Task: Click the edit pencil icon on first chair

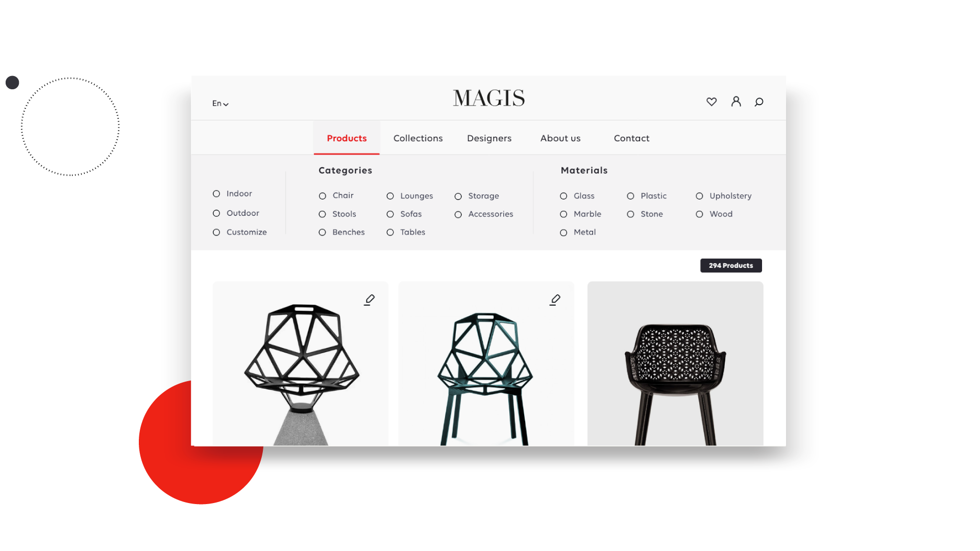Action: pyautogui.click(x=369, y=299)
